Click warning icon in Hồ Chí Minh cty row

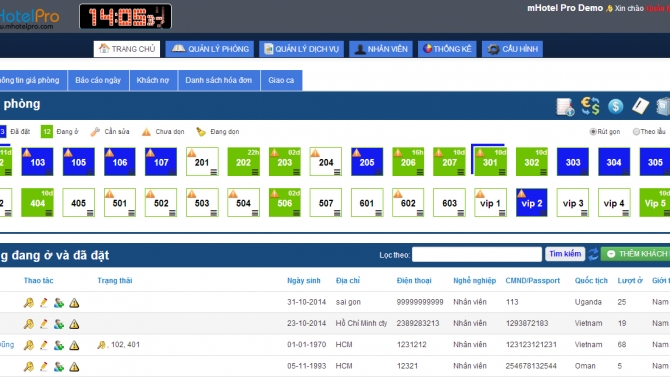click(x=74, y=324)
